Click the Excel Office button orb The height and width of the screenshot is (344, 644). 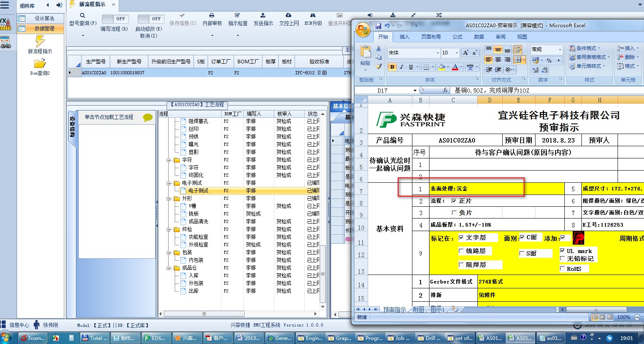pos(362,30)
